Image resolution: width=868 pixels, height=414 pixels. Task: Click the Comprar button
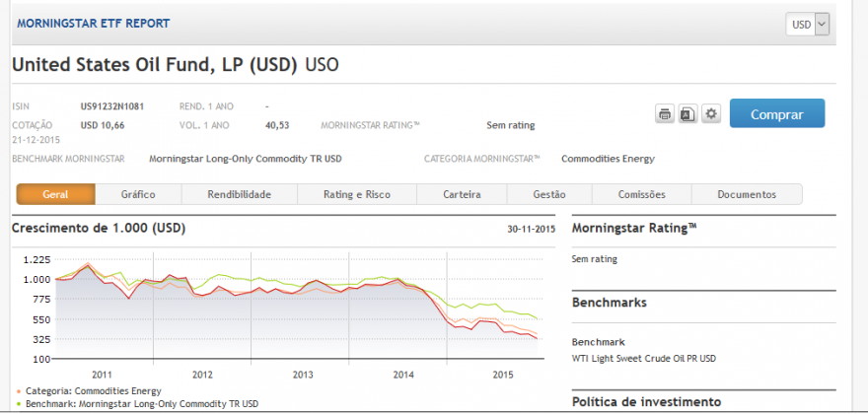pyautogui.click(x=777, y=113)
